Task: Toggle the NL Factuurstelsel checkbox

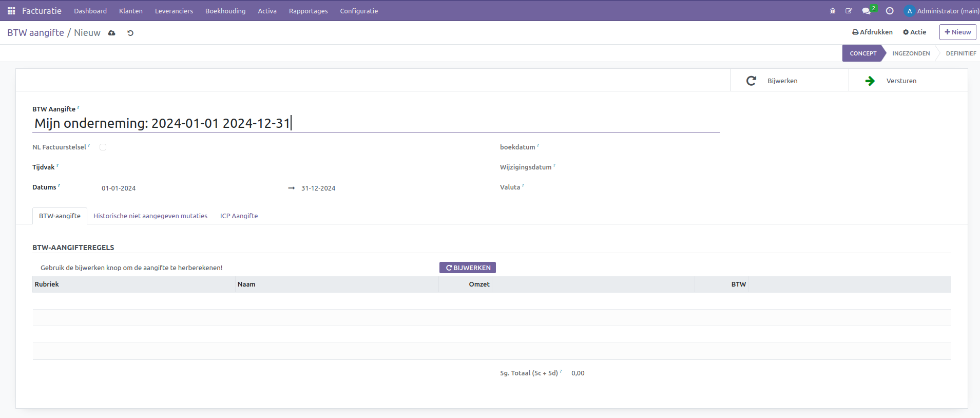Action: (x=103, y=147)
